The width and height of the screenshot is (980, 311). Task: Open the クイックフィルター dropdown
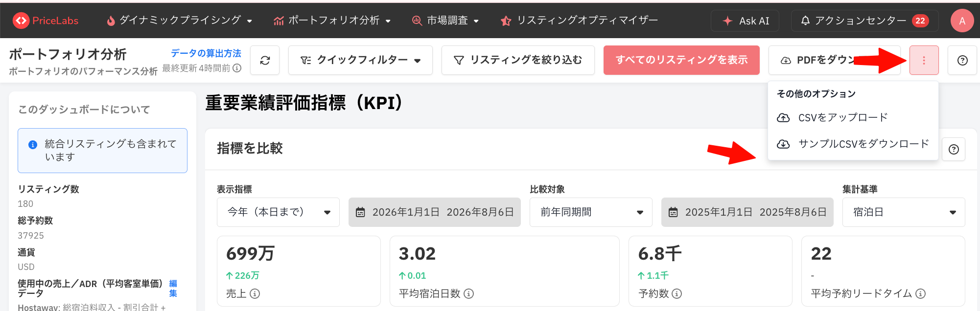point(360,60)
